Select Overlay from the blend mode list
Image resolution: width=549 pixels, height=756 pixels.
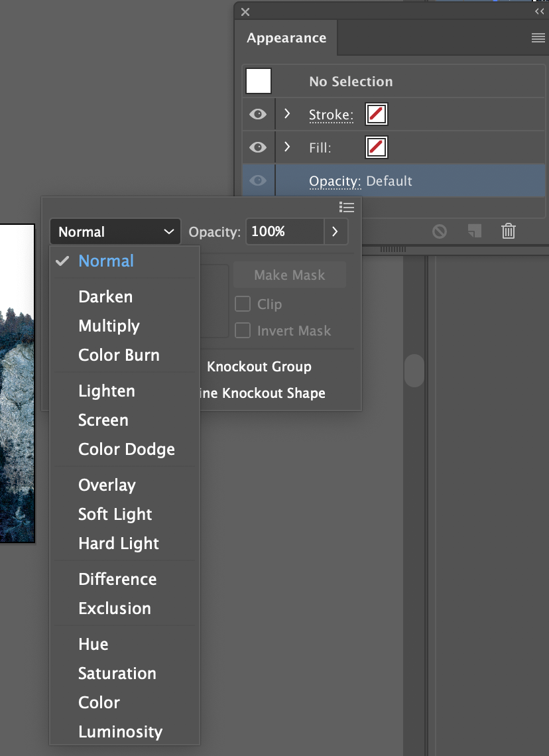[x=107, y=485]
